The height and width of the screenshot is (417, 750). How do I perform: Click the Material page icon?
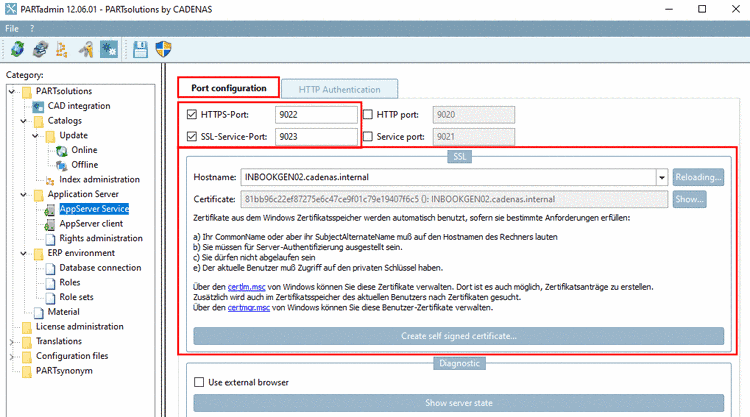[39, 312]
